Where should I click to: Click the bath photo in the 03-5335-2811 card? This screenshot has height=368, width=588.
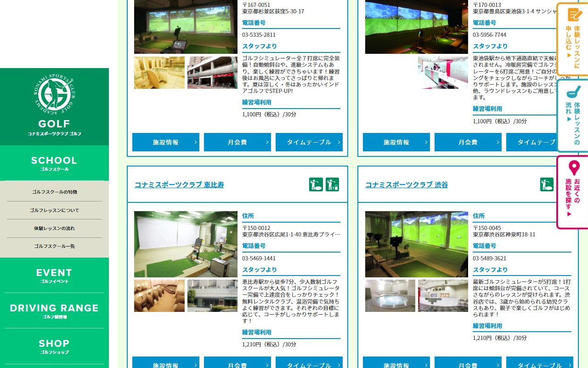(159, 73)
